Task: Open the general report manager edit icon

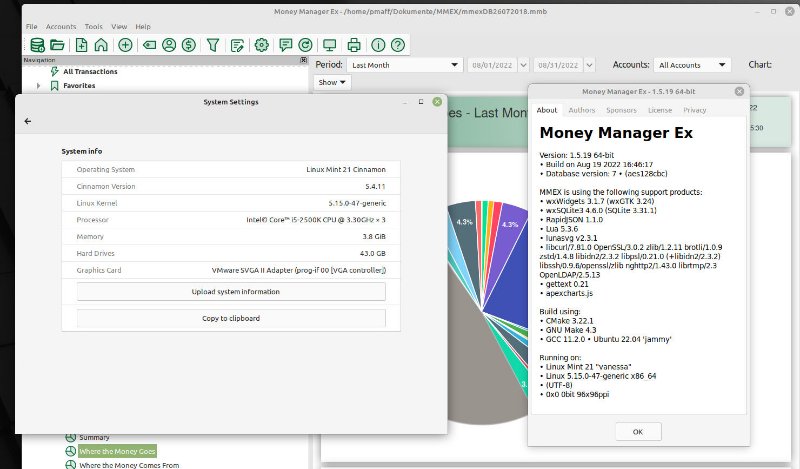Action: pyautogui.click(x=237, y=45)
